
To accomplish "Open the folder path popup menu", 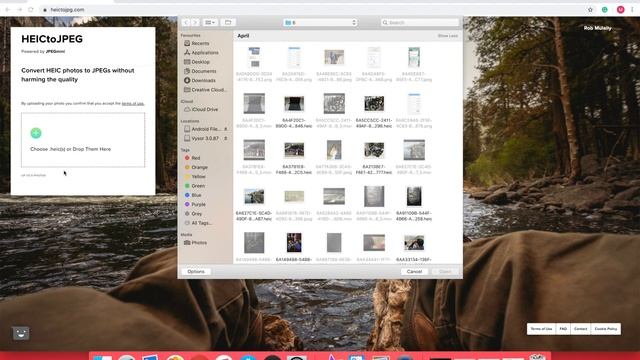I will point(320,22).
